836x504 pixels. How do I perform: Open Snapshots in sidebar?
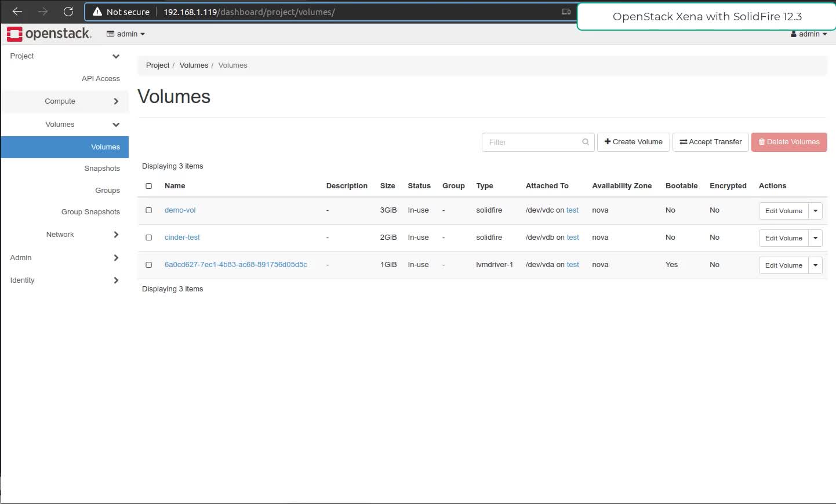coord(102,169)
